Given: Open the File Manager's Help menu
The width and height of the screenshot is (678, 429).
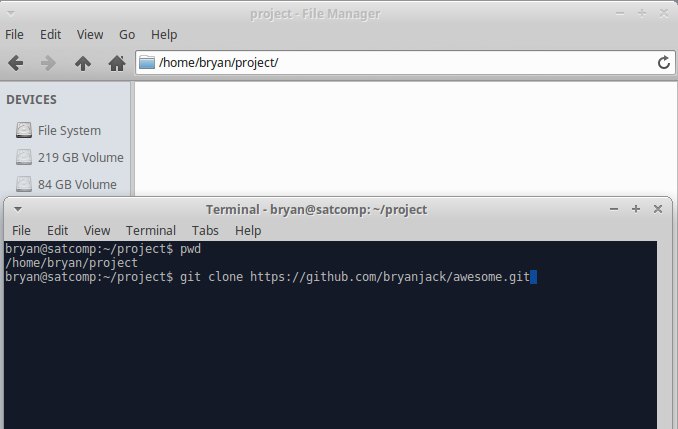Looking at the screenshot, I should pyautogui.click(x=164, y=35).
